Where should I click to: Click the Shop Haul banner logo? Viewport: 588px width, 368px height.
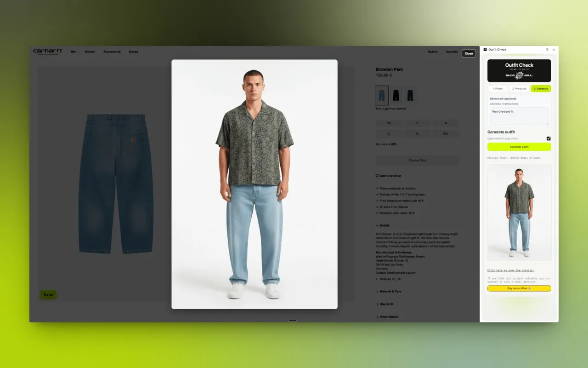519,75
